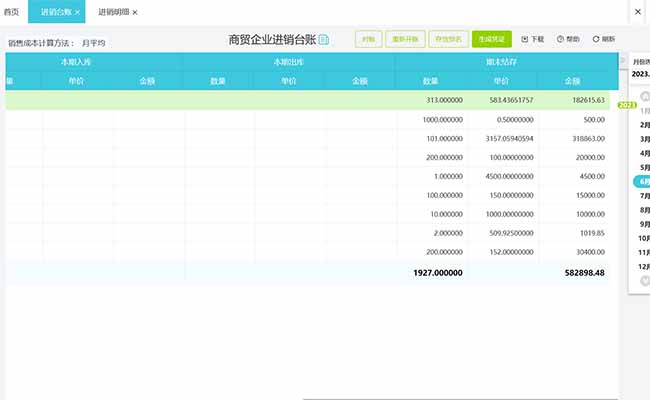Viewport: 650px width, 400px height.
Task: Select month 11月 in the side list
Action: pyautogui.click(x=644, y=252)
